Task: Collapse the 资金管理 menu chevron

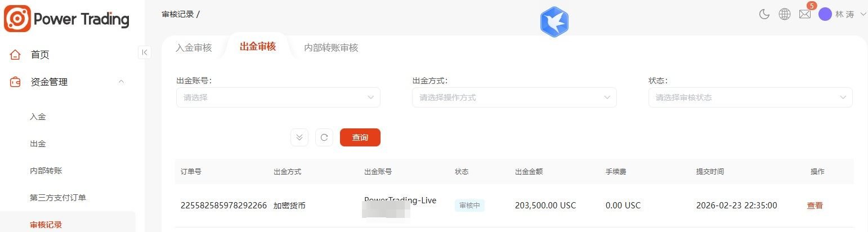Action: click(x=121, y=82)
